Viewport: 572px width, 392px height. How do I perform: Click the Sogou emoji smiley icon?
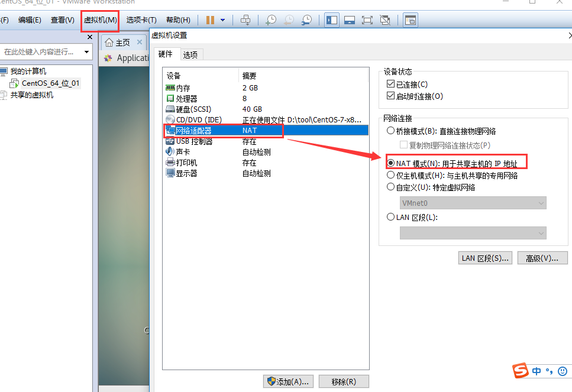pyautogui.click(x=563, y=371)
